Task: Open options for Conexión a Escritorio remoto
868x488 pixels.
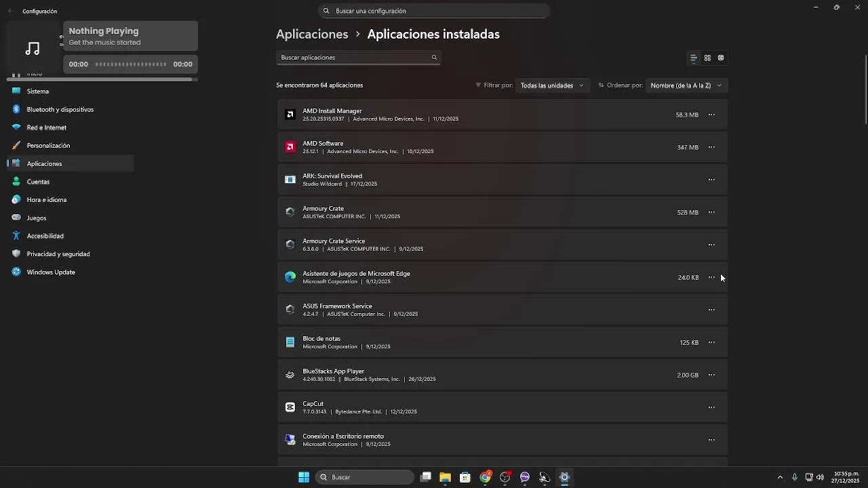Action: pyautogui.click(x=711, y=440)
